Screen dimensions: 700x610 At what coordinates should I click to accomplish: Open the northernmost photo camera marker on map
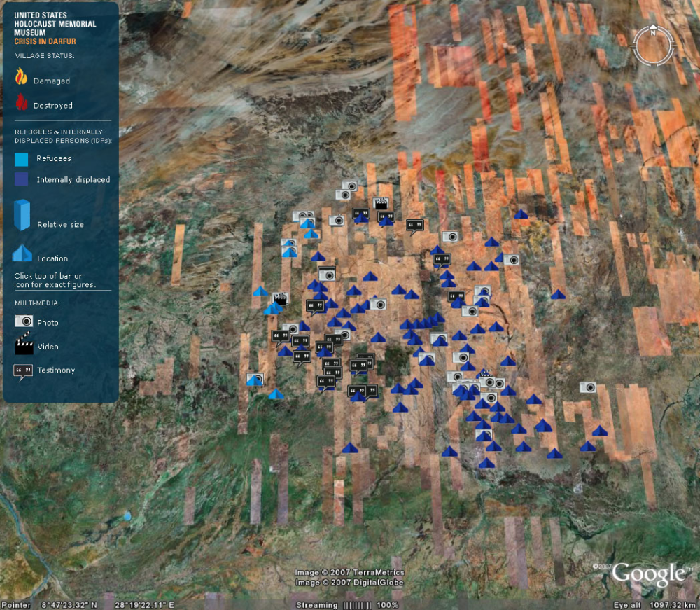click(349, 186)
